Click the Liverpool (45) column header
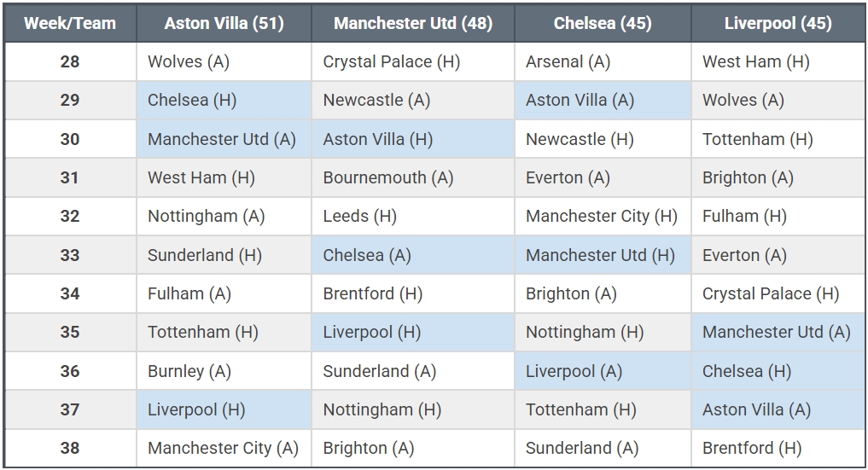 pos(778,23)
